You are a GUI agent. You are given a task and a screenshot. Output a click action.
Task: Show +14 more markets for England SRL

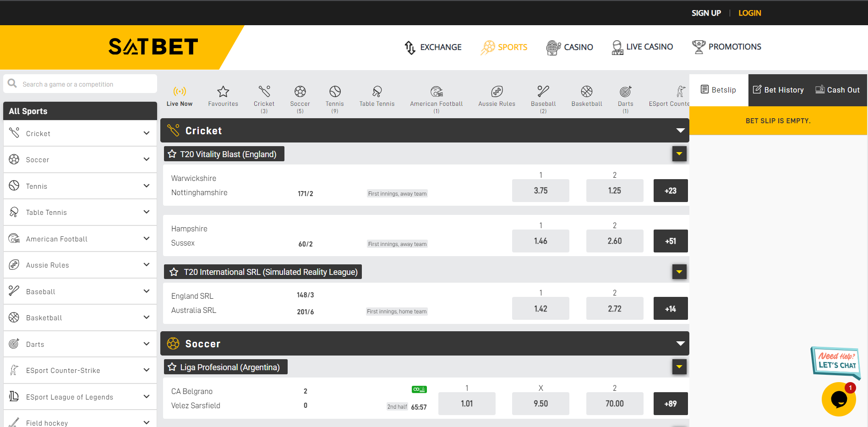[671, 308]
